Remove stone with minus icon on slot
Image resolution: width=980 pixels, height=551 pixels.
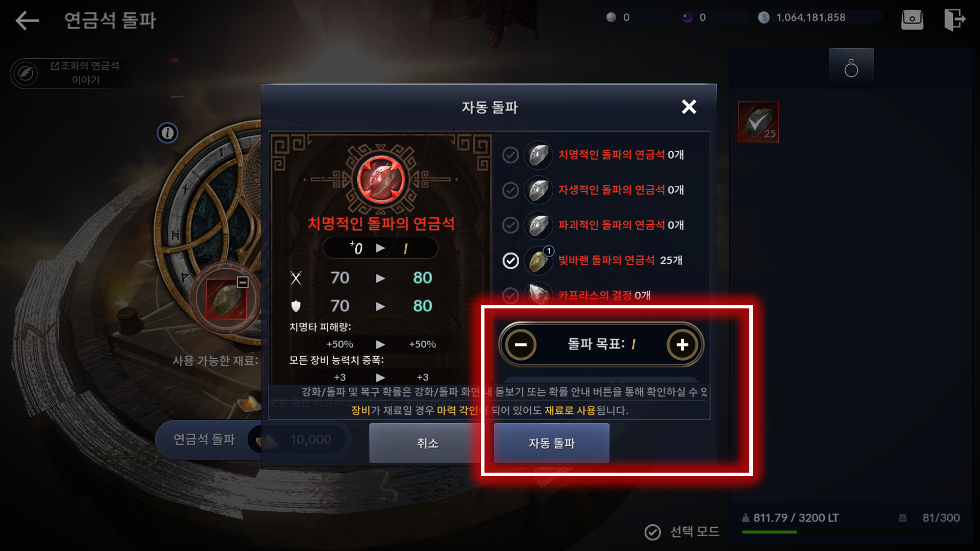[x=242, y=282]
